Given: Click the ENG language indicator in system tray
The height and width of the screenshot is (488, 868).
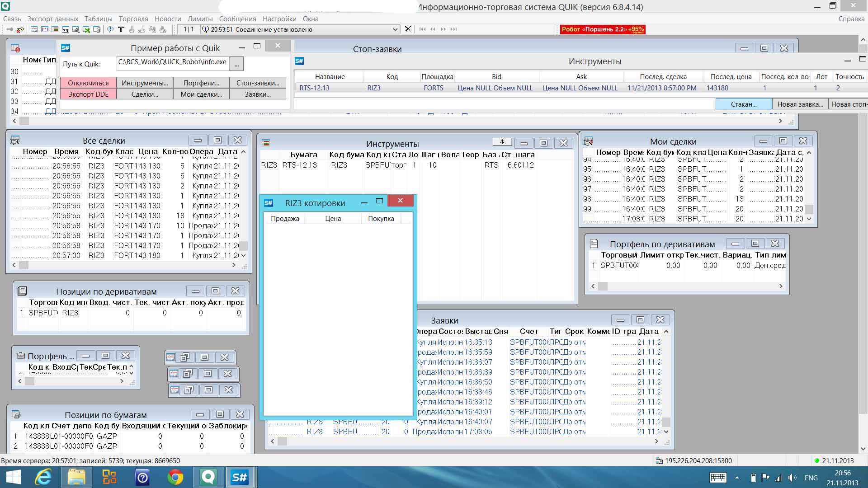Looking at the screenshot, I should point(811,478).
